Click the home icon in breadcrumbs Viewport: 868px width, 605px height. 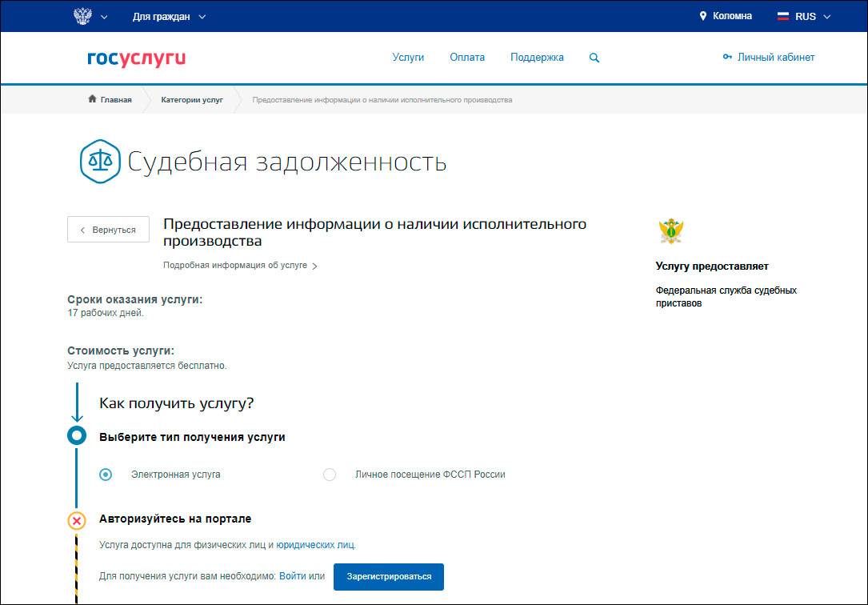pyautogui.click(x=92, y=98)
